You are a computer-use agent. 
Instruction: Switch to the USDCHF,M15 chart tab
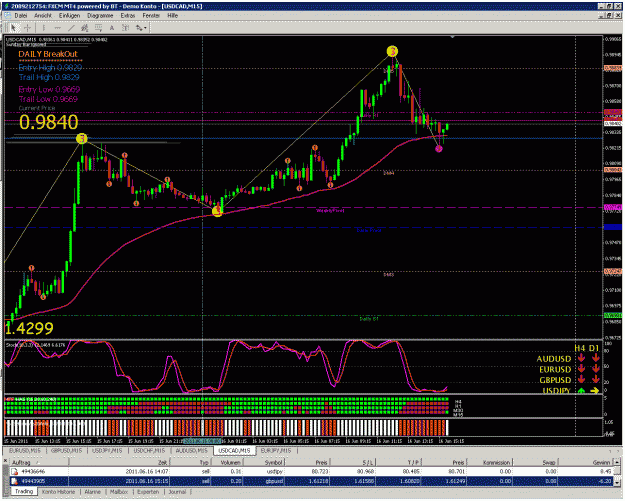pyautogui.click(x=149, y=451)
